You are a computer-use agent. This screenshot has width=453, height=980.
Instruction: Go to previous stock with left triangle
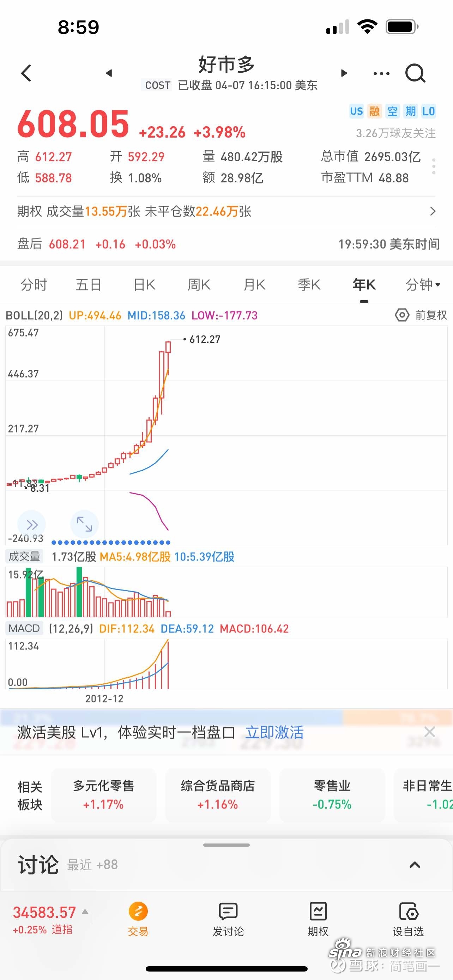pos(109,73)
